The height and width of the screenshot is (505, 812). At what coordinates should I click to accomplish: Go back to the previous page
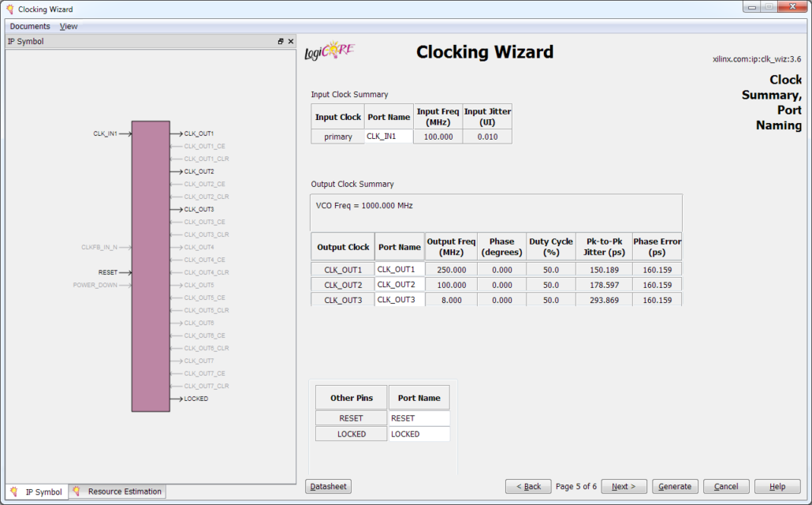click(x=528, y=486)
